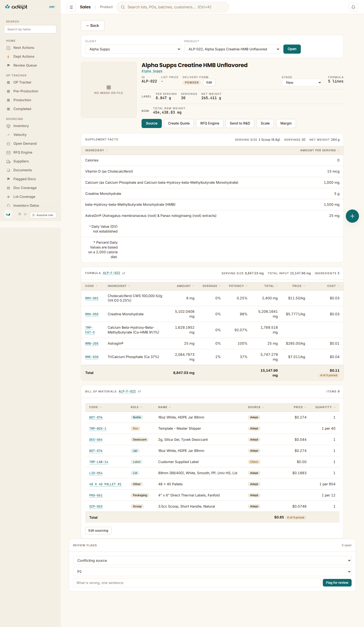Open Review Queue in the Home menu
This screenshot has width=364, height=627.
click(x=25, y=65)
